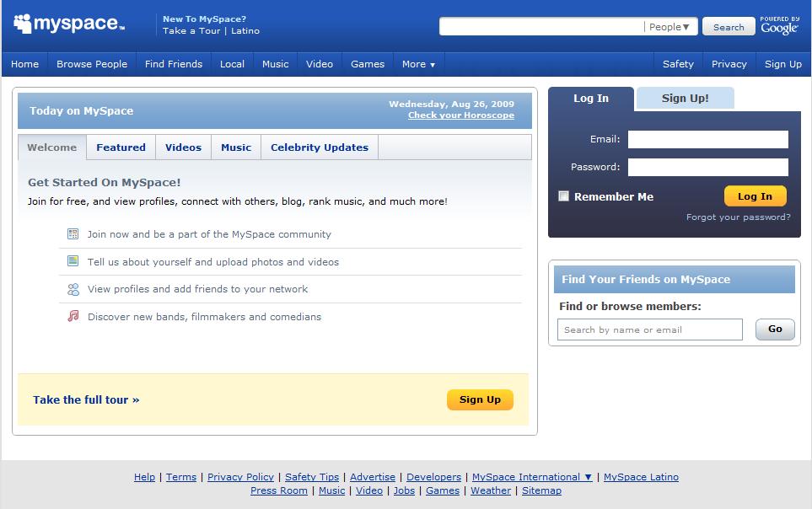Screen dimensions: 812x509
Task: Open Safety in the navigation bar
Action: [678, 64]
